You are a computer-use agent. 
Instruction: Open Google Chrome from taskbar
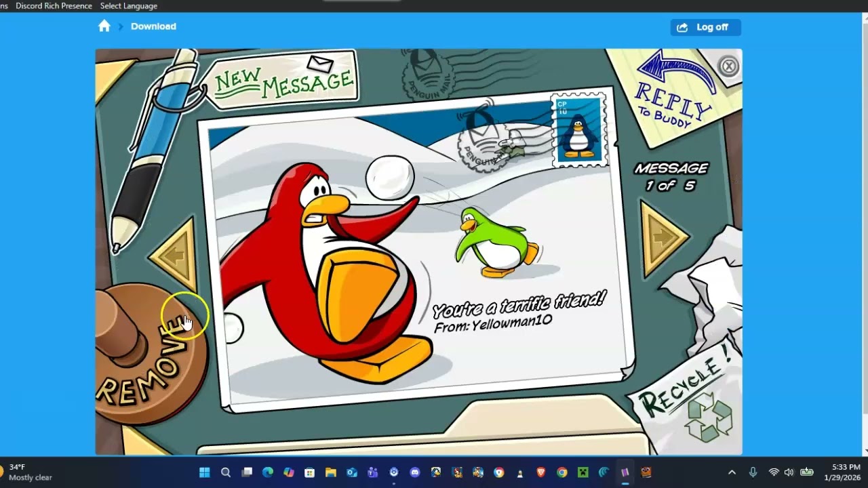562,472
